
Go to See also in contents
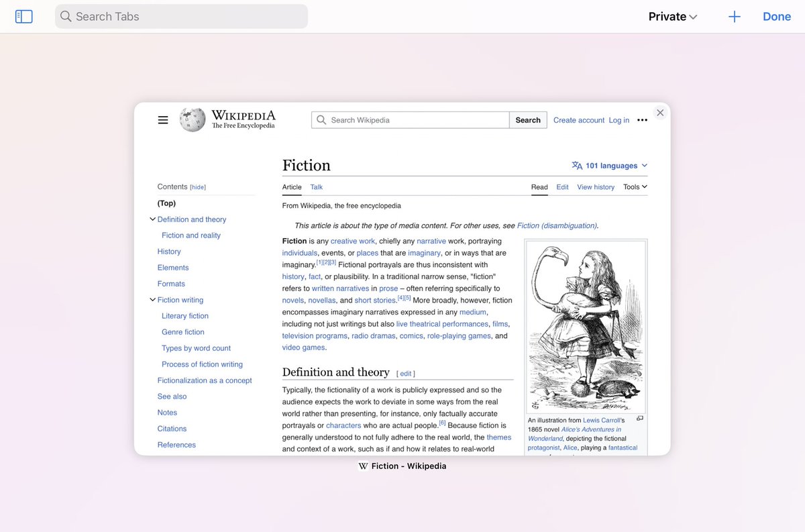[172, 396]
